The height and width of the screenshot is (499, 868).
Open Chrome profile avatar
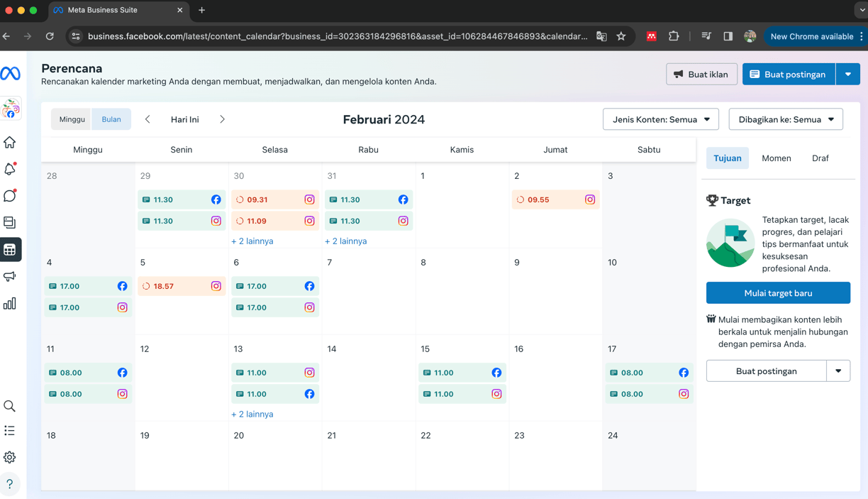[x=750, y=36]
